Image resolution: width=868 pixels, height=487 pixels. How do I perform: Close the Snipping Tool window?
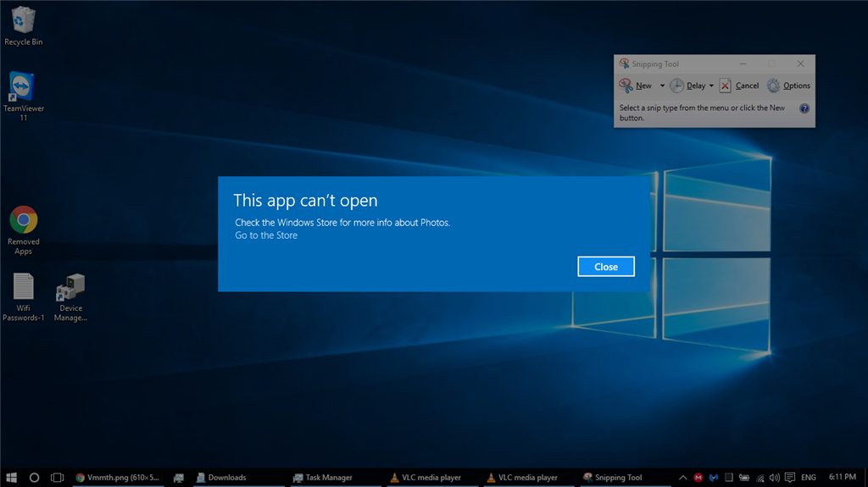click(800, 64)
